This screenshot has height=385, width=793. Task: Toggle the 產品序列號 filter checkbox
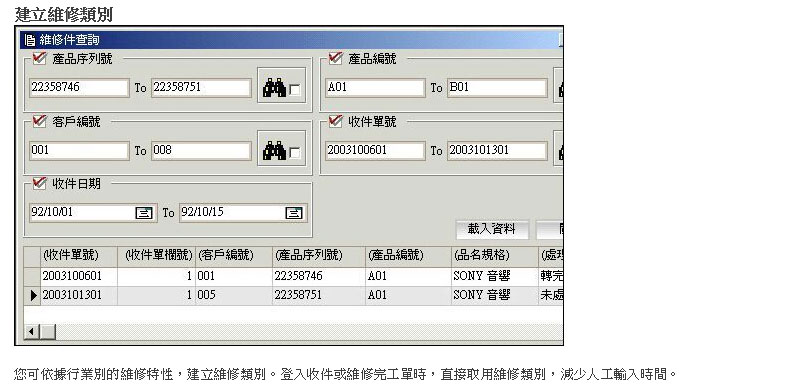tap(39, 59)
